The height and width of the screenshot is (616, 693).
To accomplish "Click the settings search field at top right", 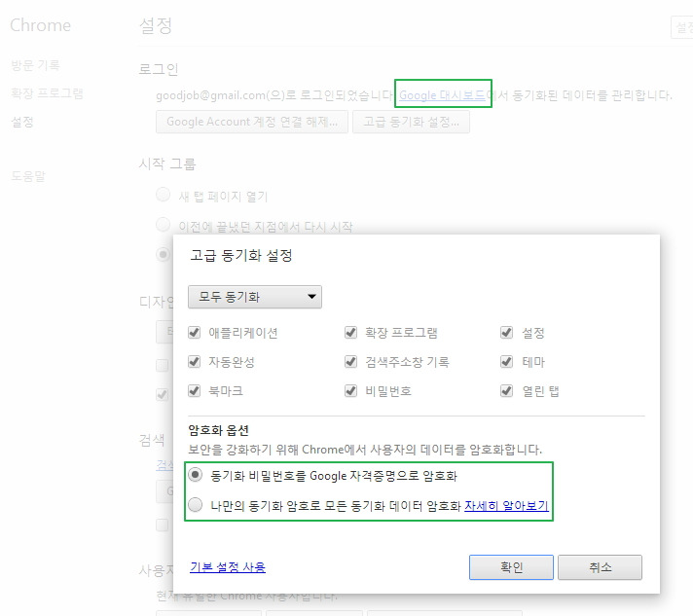I will click(x=681, y=27).
